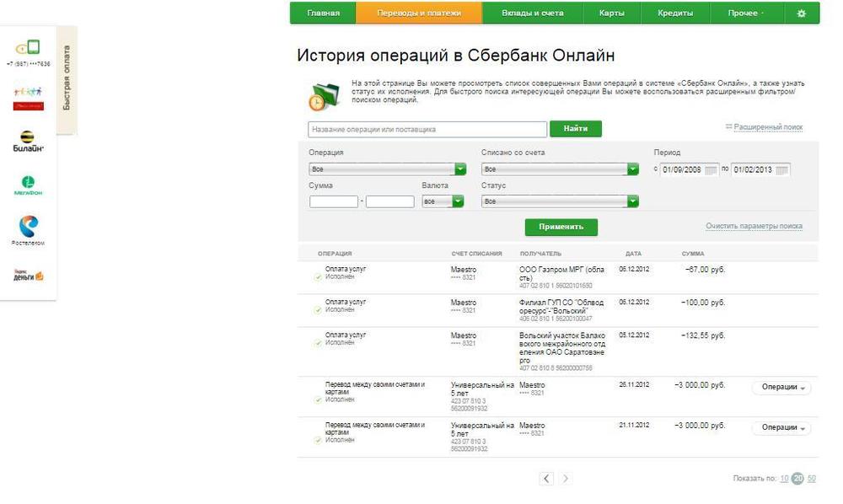Go to next page arrow
This screenshot has height=504, width=843.
point(566,479)
